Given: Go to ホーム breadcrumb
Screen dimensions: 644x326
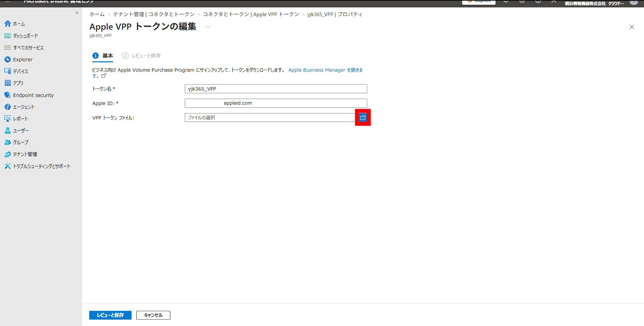Looking at the screenshot, I should tap(97, 14).
